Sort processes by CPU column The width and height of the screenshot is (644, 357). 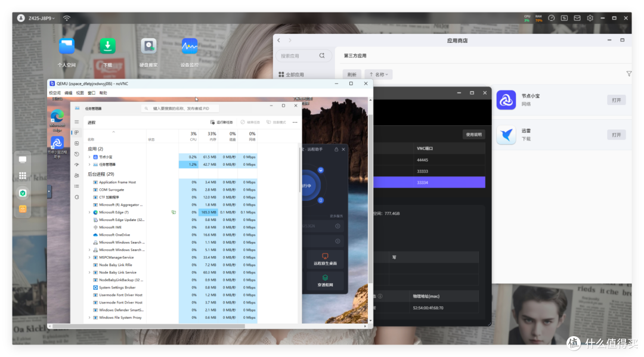[188, 136]
